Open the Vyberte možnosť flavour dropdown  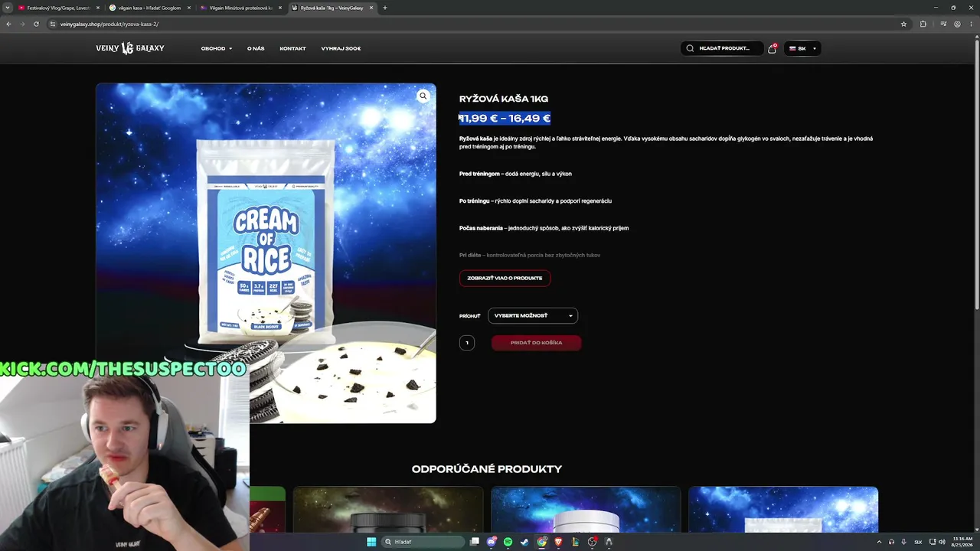pyautogui.click(x=533, y=315)
